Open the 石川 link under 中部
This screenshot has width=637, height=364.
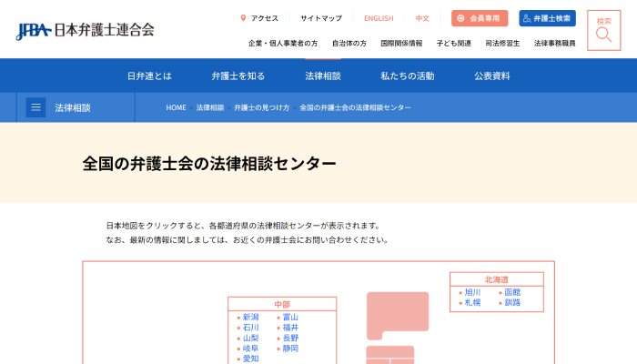point(250,328)
